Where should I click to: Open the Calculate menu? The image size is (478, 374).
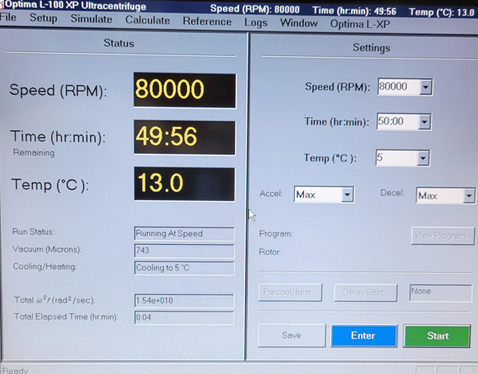(147, 20)
